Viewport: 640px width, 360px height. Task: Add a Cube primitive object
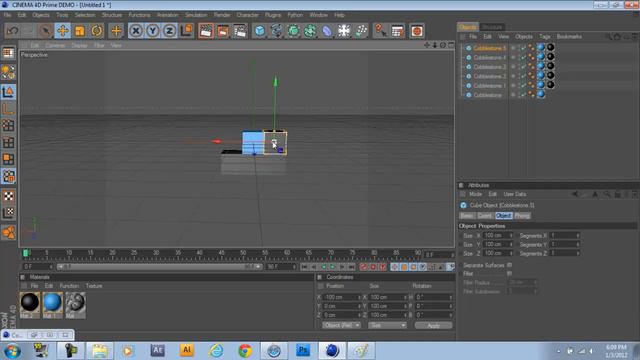click(260, 31)
